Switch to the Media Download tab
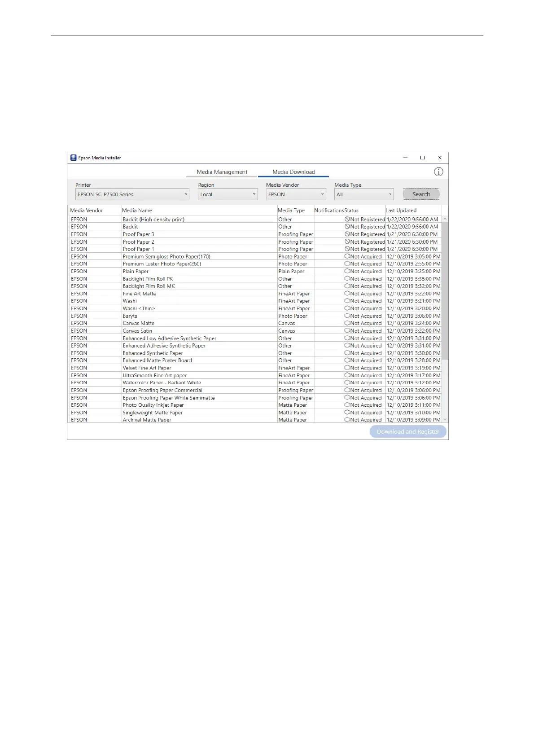534x756 pixels. tap(293, 172)
